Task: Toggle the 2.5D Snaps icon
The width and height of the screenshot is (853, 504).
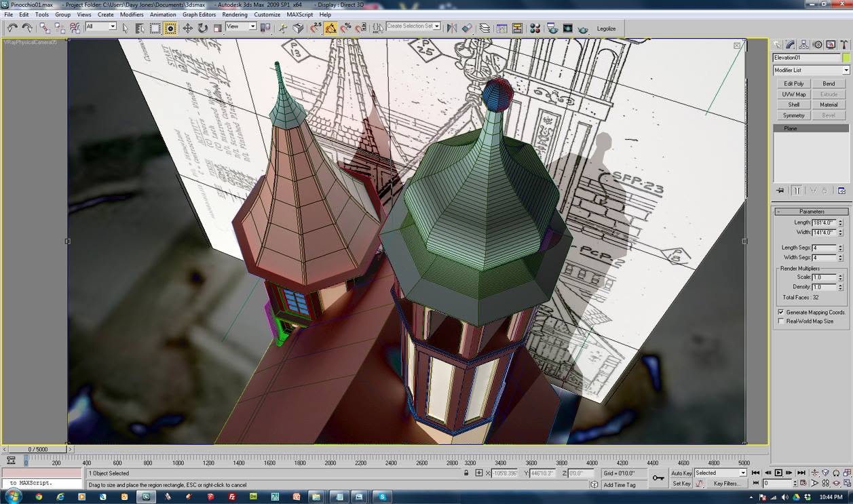Action: 316,28
